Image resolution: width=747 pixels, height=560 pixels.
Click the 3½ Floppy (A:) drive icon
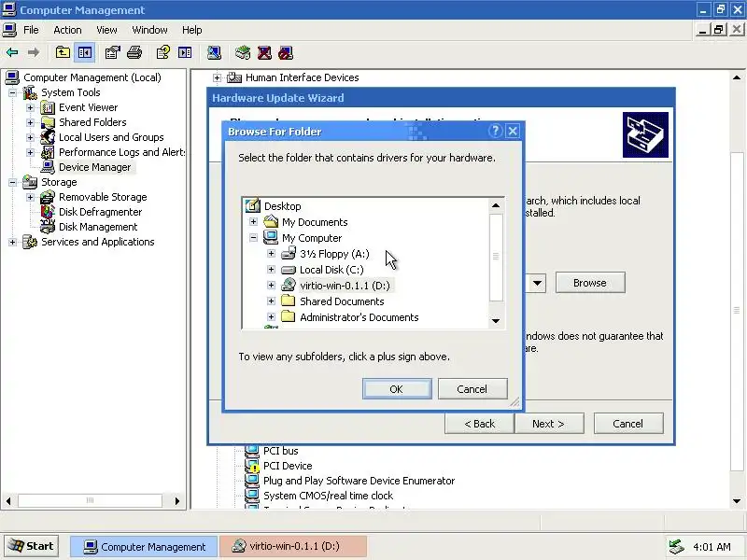[289, 253]
